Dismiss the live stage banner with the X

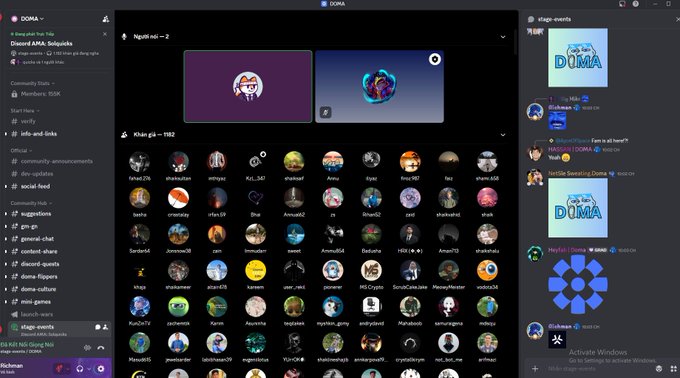click(x=105, y=34)
